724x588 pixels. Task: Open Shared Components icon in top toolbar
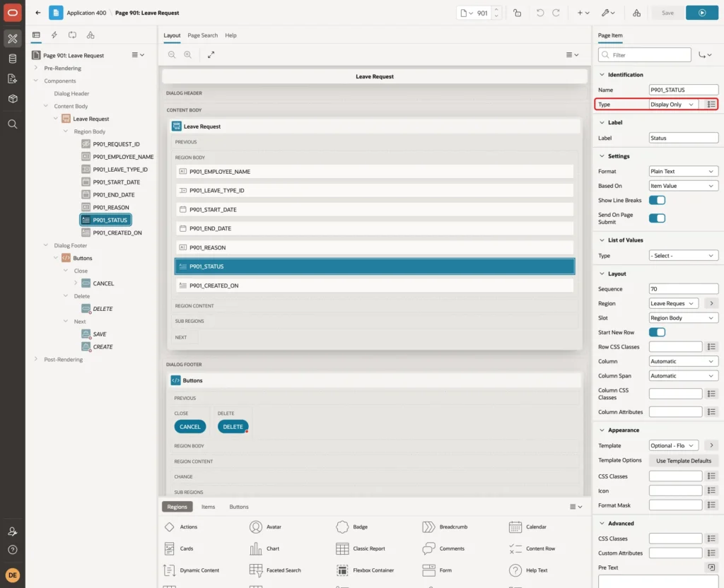pos(637,13)
